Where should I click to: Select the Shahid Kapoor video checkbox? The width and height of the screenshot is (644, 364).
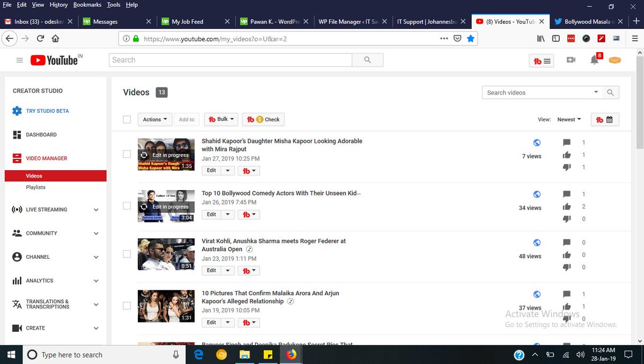tap(127, 154)
